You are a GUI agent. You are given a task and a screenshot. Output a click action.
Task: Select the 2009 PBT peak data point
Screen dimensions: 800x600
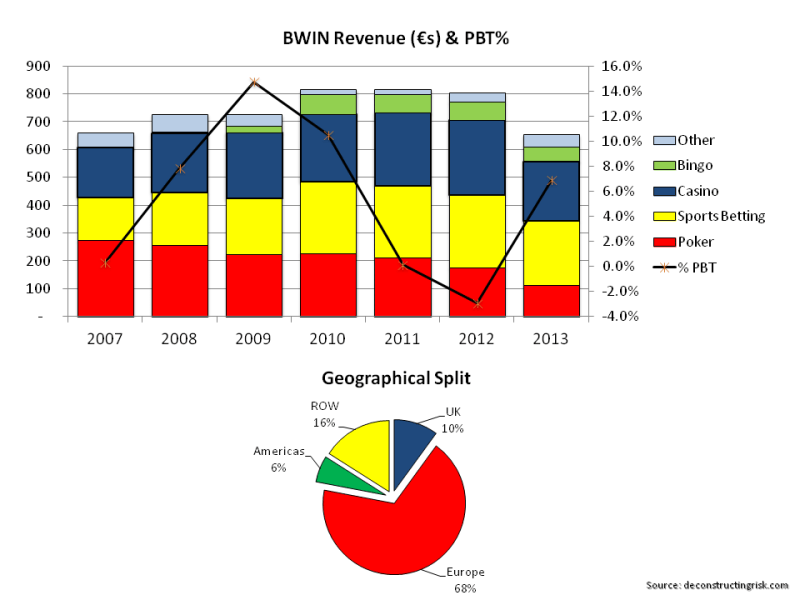[254, 82]
